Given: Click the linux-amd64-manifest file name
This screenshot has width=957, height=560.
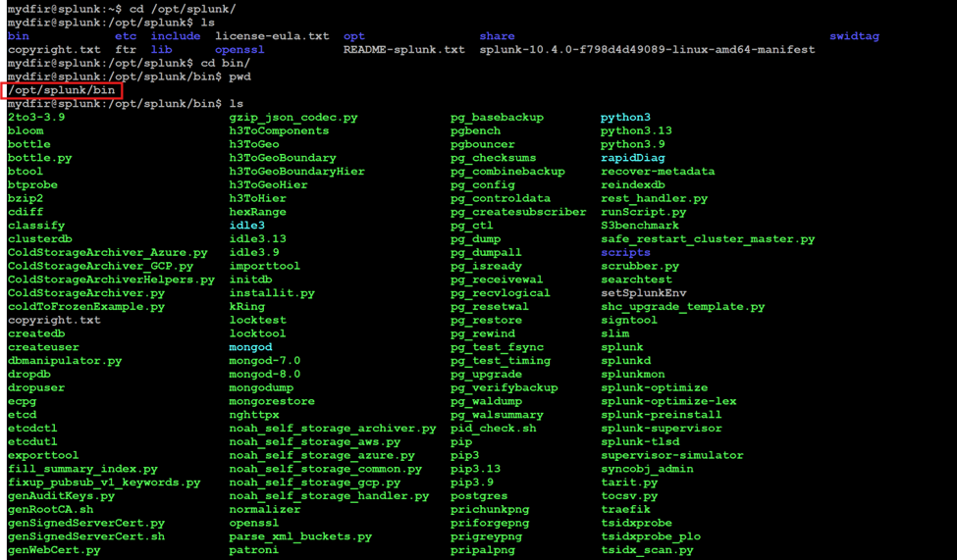Looking at the screenshot, I should pyautogui.click(x=647, y=49).
